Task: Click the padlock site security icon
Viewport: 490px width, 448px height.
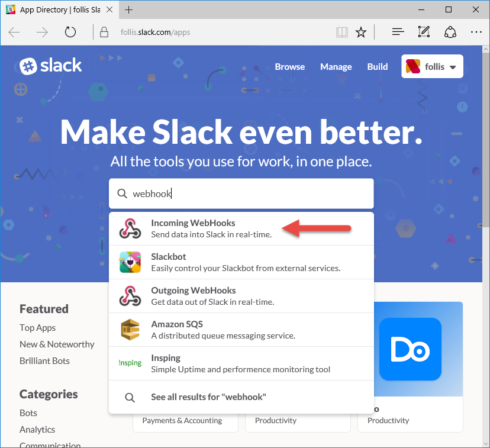Action: [104, 32]
